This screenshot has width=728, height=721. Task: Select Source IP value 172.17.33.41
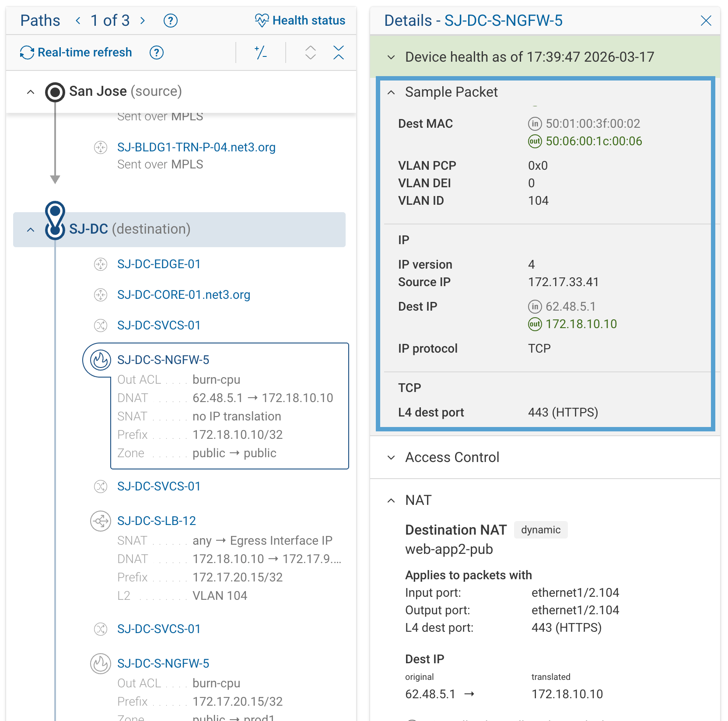563,282
